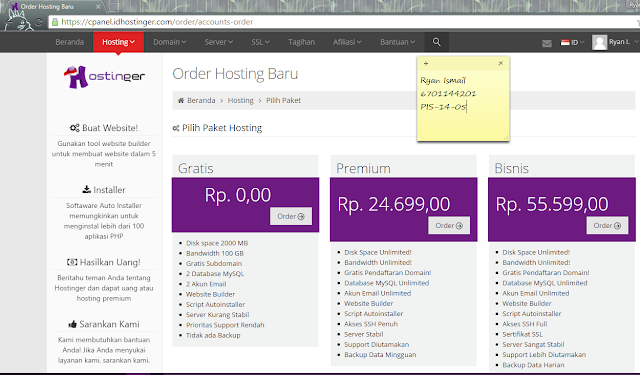The image size is (640, 375).
Task: Click "2 Database MySQL" feature
Action: click(x=215, y=274)
